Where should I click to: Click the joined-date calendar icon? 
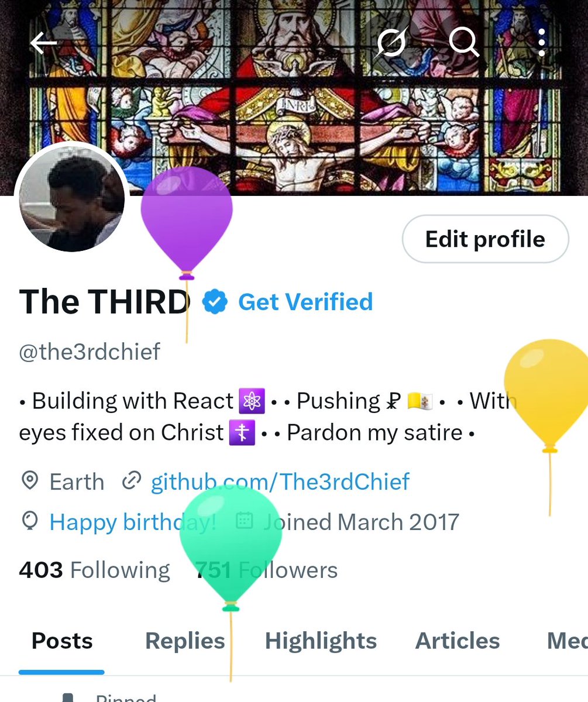(244, 521)
